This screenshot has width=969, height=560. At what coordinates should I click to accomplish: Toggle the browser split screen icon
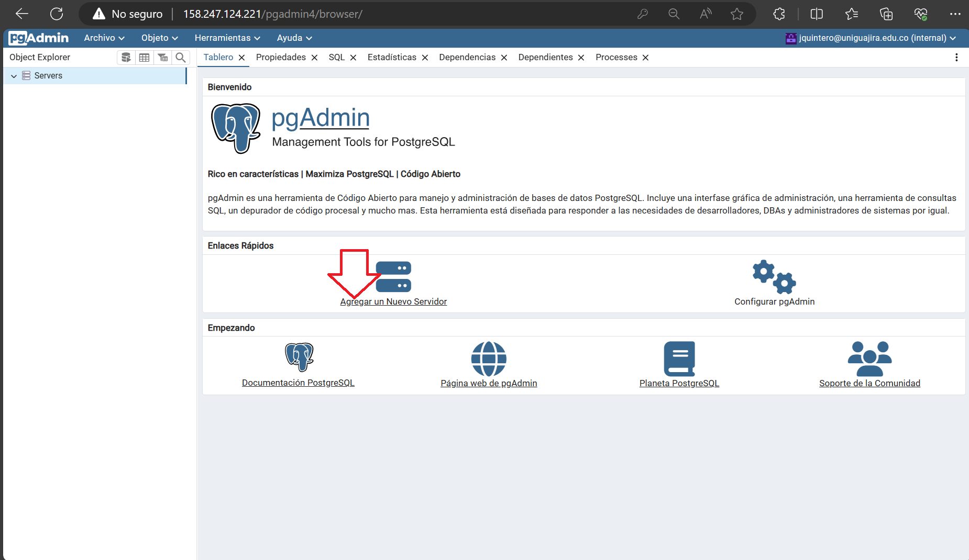tap(817, 14)
